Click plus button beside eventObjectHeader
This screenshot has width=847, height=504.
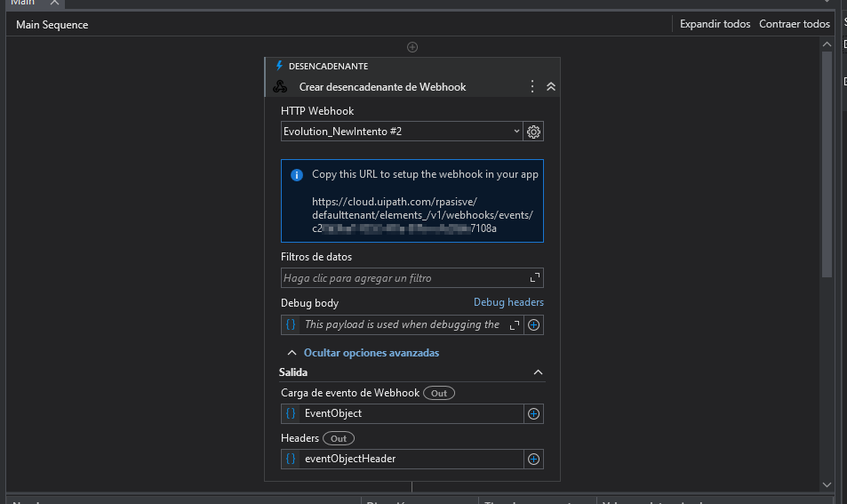point(533,460)
